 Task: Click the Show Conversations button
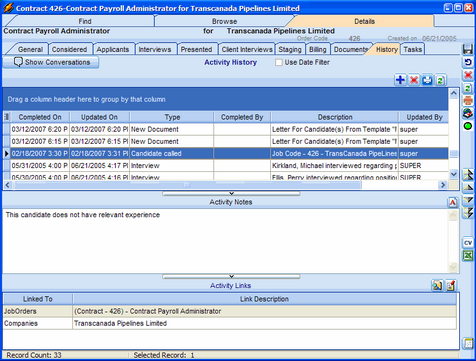(x=51, y=62)
